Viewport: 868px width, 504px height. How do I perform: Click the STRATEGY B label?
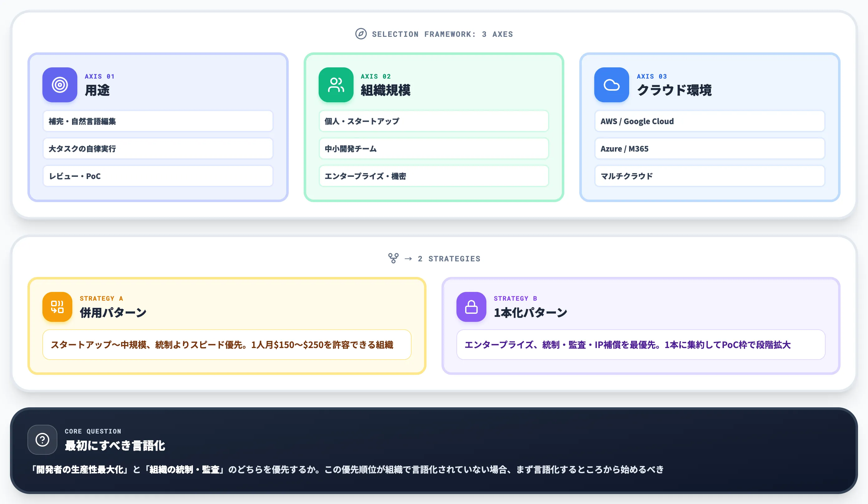coord(515,298)
